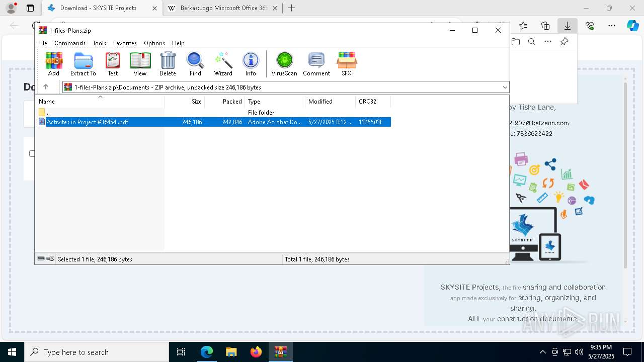Sort by the Modified column header
Screen dimensions: 644x362
331,102
